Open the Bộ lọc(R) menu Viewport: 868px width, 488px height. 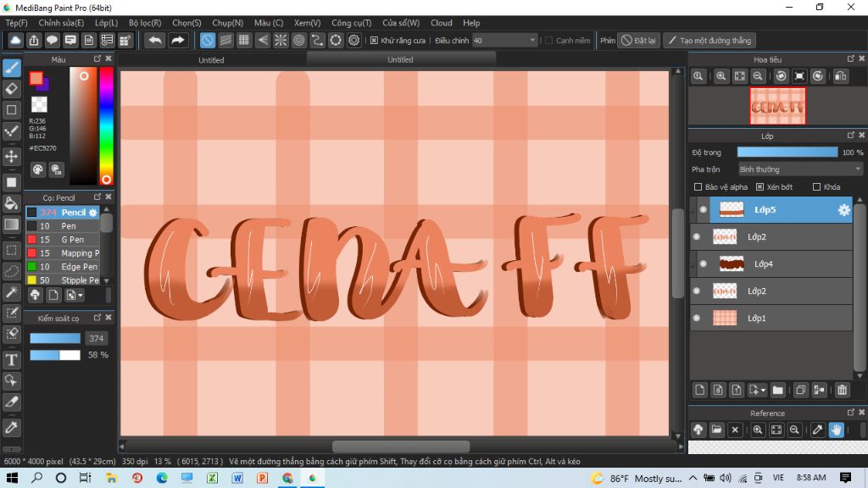coord(145,23)
